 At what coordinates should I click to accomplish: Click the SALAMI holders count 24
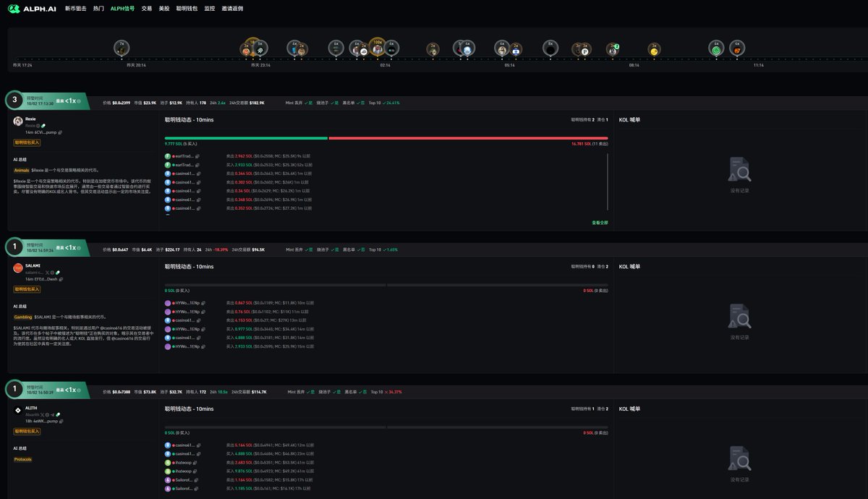(199, 249)
